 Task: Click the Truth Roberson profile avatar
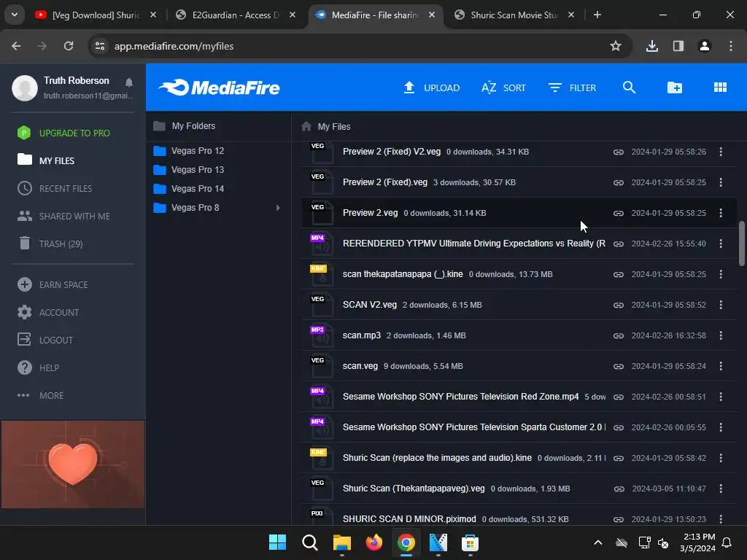pyautogui.click(x=25, y=87)
